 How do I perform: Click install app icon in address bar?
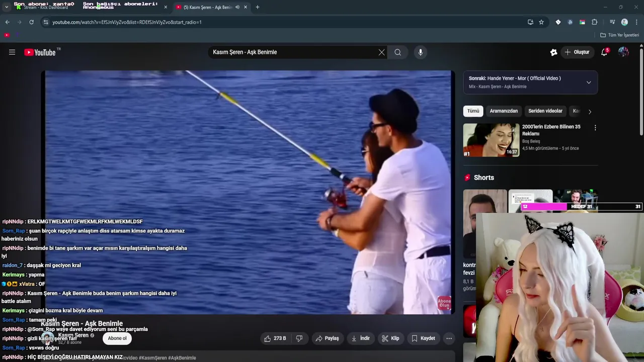click(x=530, y=22)
